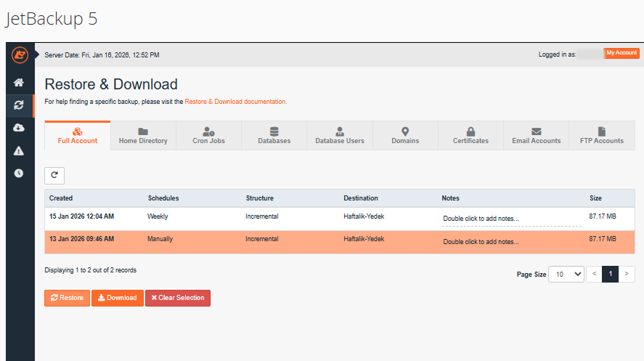Switch to the Home Directory tab

[143, 136]
